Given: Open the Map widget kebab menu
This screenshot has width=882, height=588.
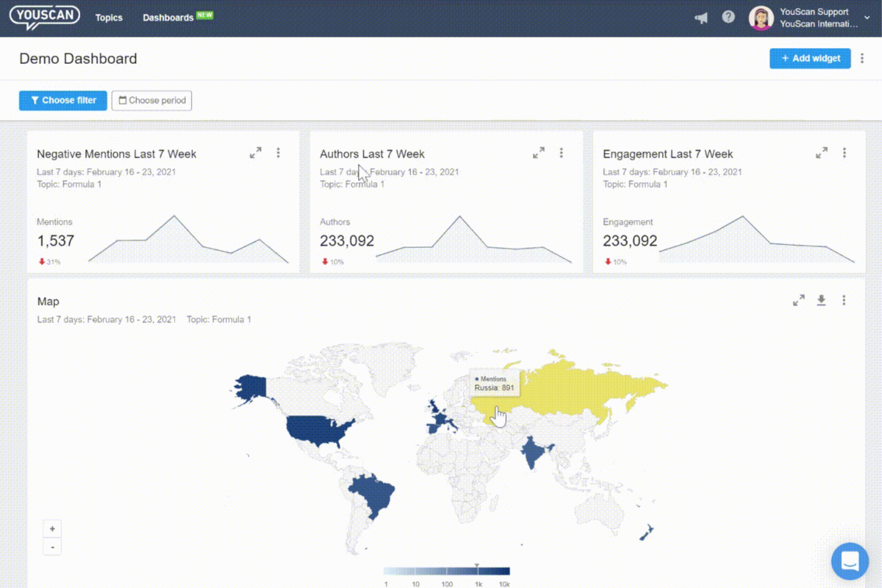Looking at the screenshot, I should tap(844, 300).
